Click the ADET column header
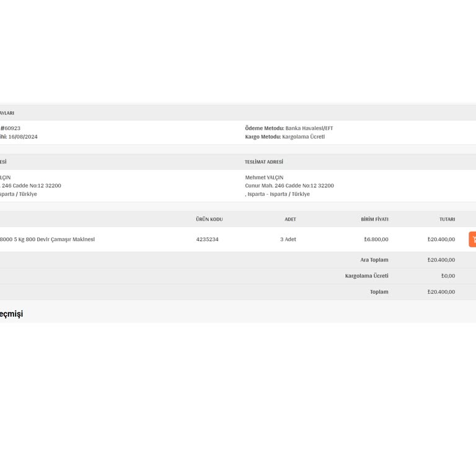This screenshot has width=476, height=476. tap(290, 219)
